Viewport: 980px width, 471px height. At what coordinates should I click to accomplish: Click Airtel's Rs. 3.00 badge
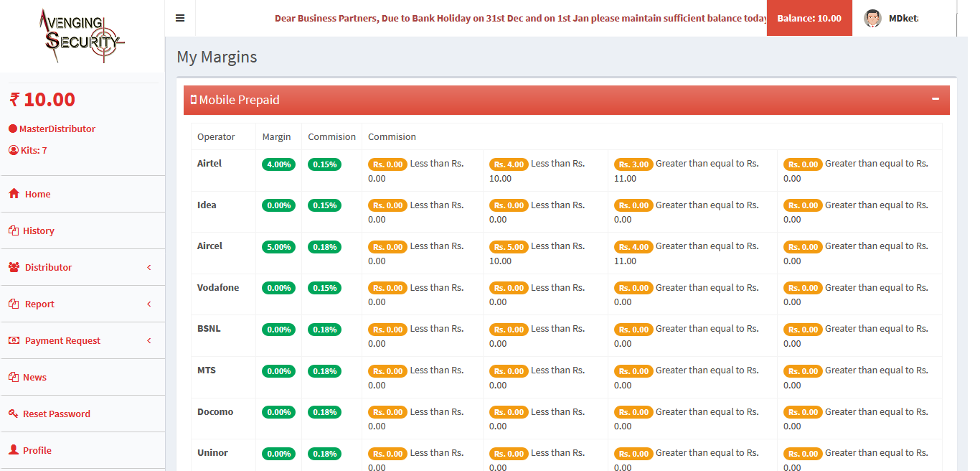pyautogui.click(x=633, y=164)
